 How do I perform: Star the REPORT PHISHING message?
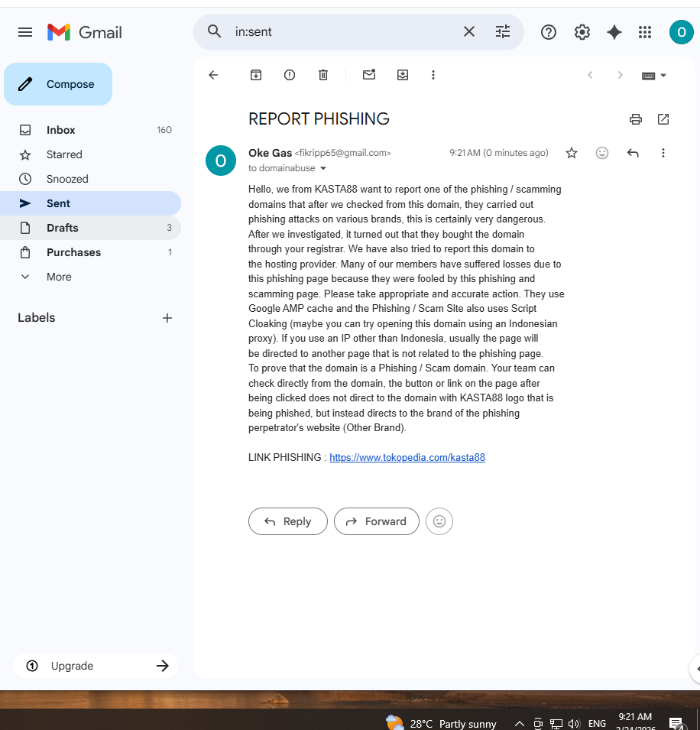point(572,153)
